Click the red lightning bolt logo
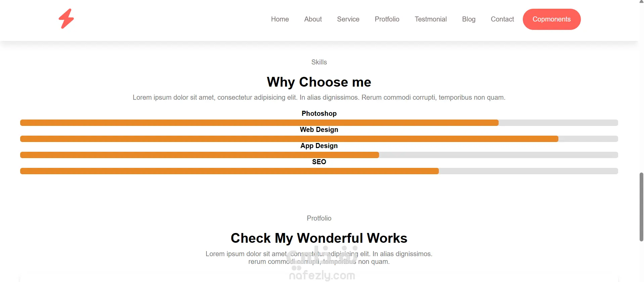 [66, 19]
